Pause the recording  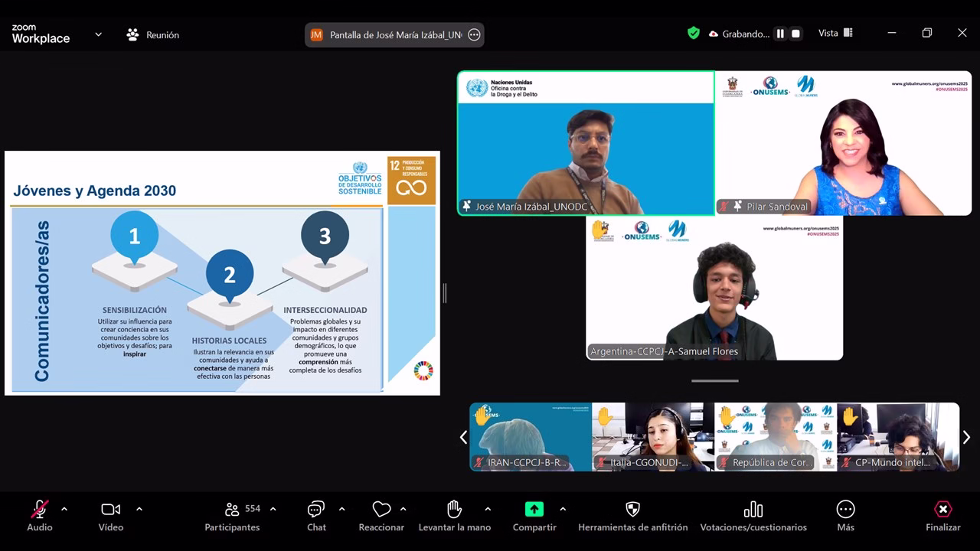coord(780,34)
